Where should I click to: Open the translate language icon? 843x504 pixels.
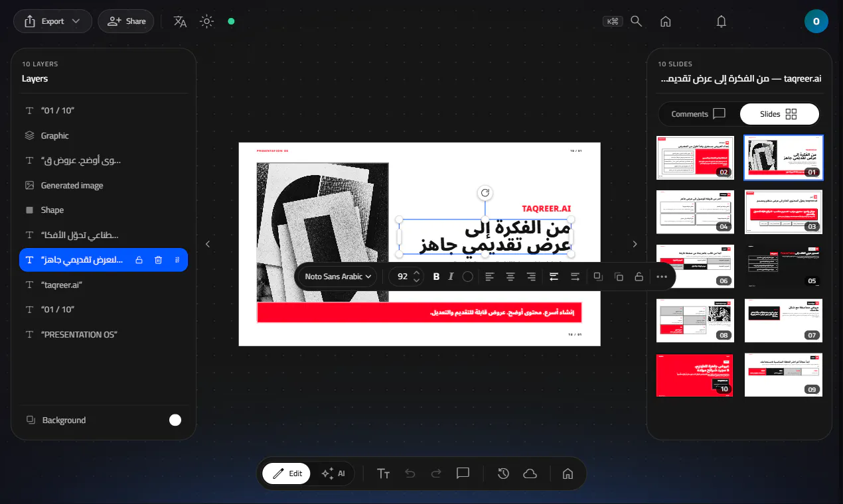(180, 21)
